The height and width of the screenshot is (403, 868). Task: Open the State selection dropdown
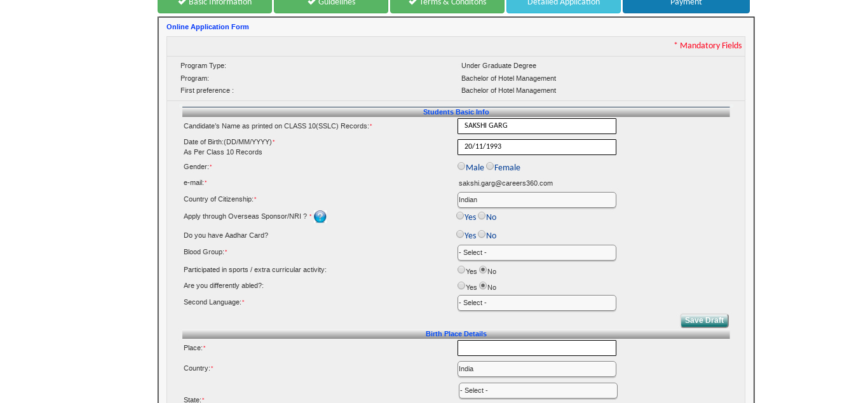pyautogui.click(x=538, y=390)
